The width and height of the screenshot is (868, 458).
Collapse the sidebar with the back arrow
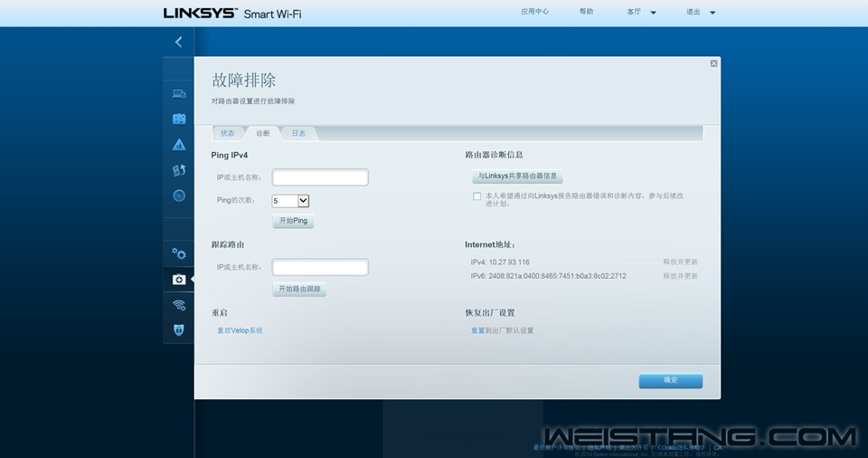[x=178, y=42]
